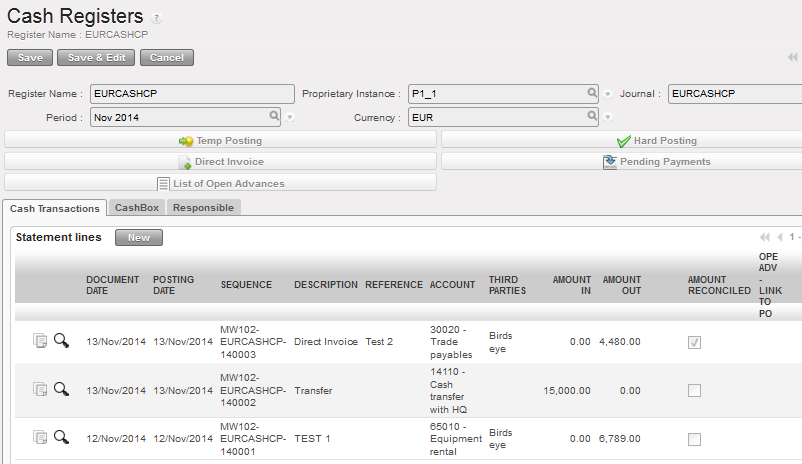Click search icon in Currency field
This screenshot has height=464, width=802.
coord(592,117)
